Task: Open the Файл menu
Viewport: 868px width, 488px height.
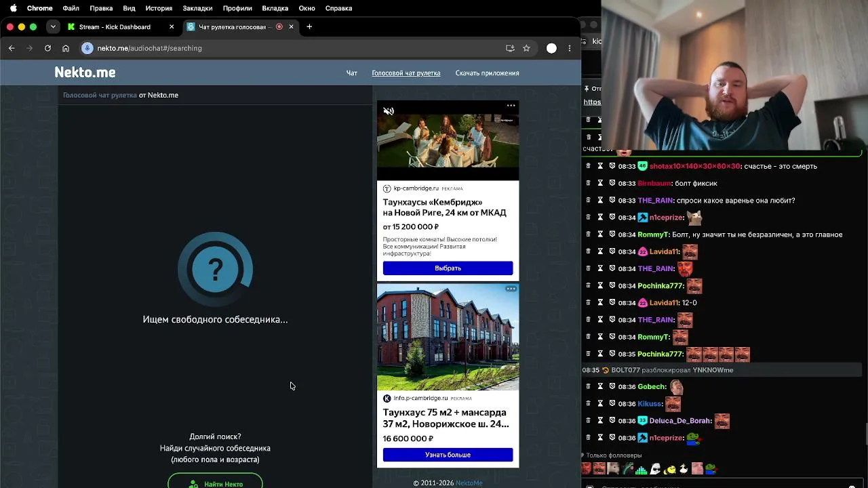Action: (x=71, y=8)
